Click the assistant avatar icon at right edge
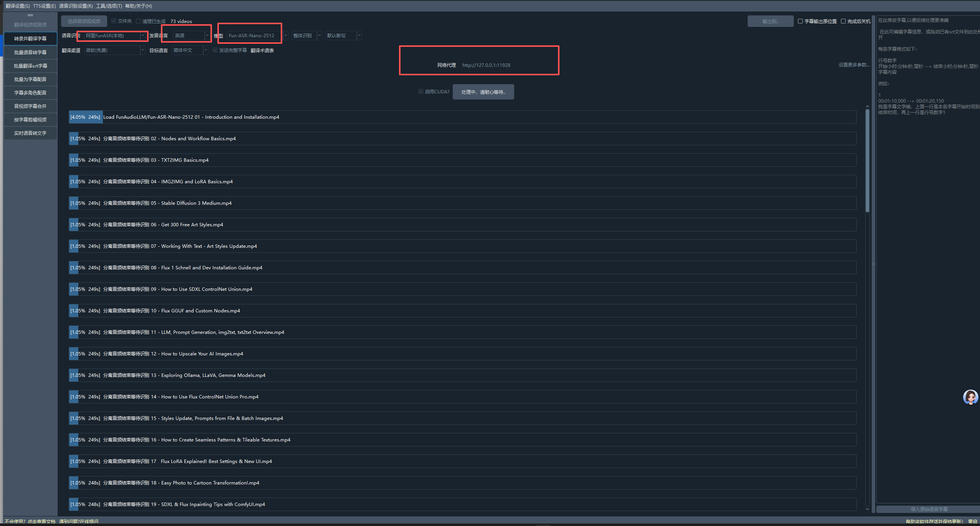Viewport: 980px width, 526px height. pos(970,397)
